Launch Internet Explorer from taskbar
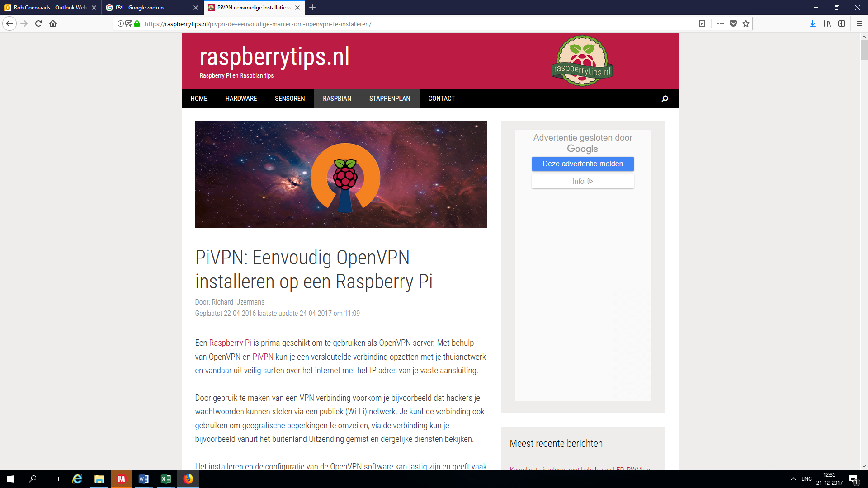The height and width of the screenshot is (488, 868). click(x=77, y=479)
